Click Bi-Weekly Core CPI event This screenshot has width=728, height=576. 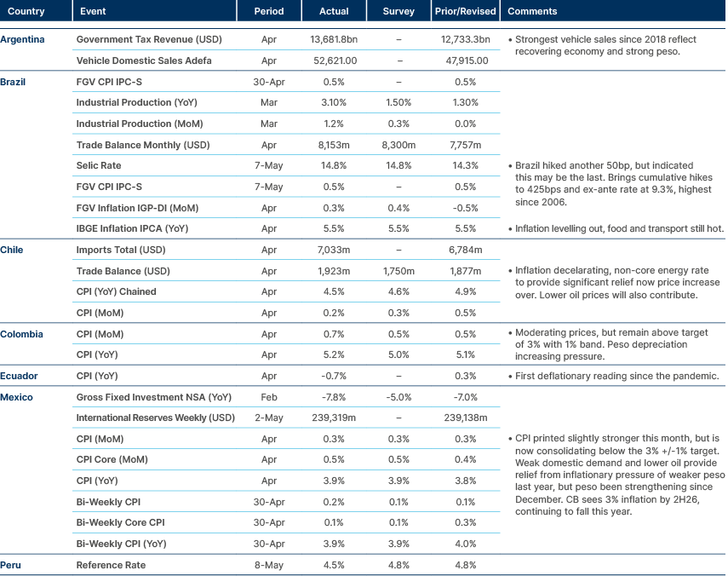[120, 523]
